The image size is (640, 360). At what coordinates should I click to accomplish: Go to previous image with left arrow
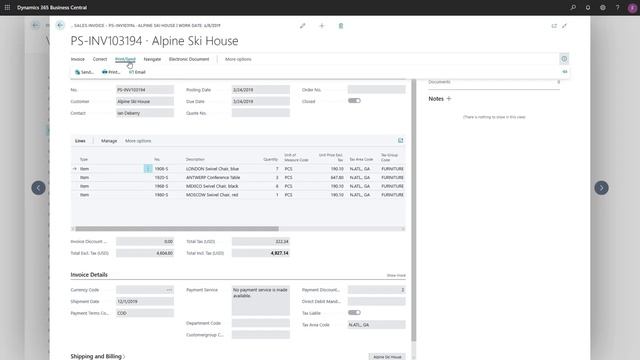[x=38, y=188]
